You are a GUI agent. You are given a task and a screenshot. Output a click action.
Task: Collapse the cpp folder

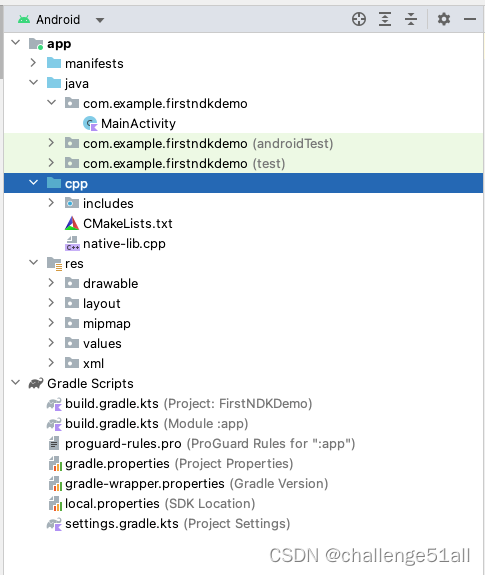click(x=33, y=182)
